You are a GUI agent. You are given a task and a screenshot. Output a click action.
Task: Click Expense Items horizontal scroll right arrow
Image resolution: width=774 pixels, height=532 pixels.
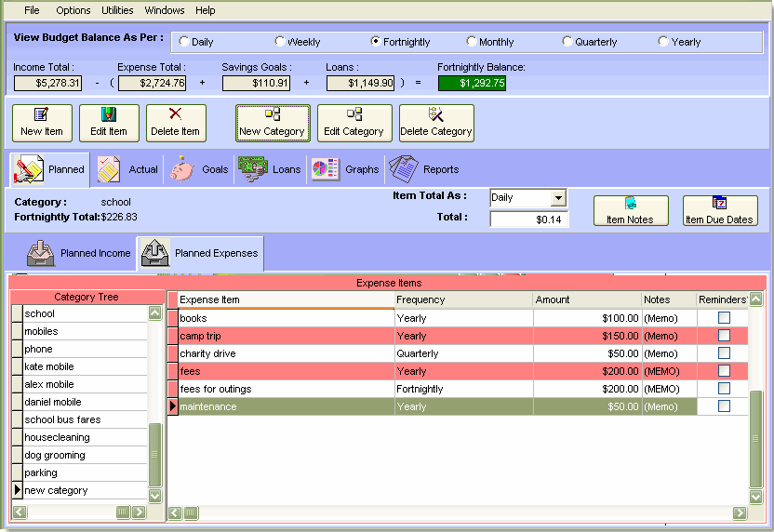coord(740,513)
